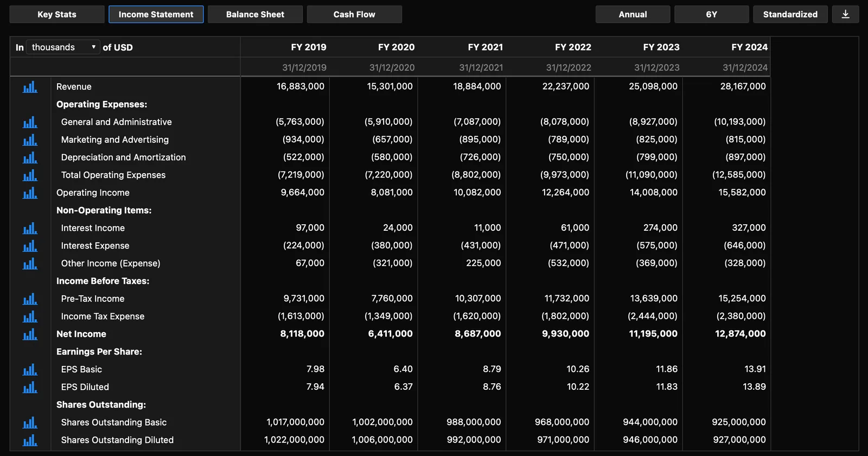Open chart icon for Income Tax Expense
868x456 pixels.
click(30, 316)
